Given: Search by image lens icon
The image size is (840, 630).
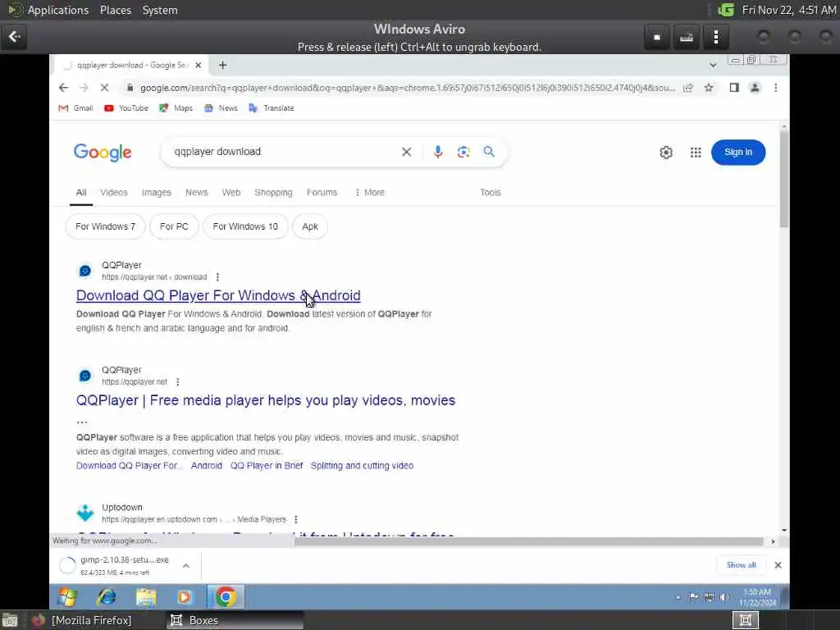Looking at the screenshot, I should click(463, 152).
